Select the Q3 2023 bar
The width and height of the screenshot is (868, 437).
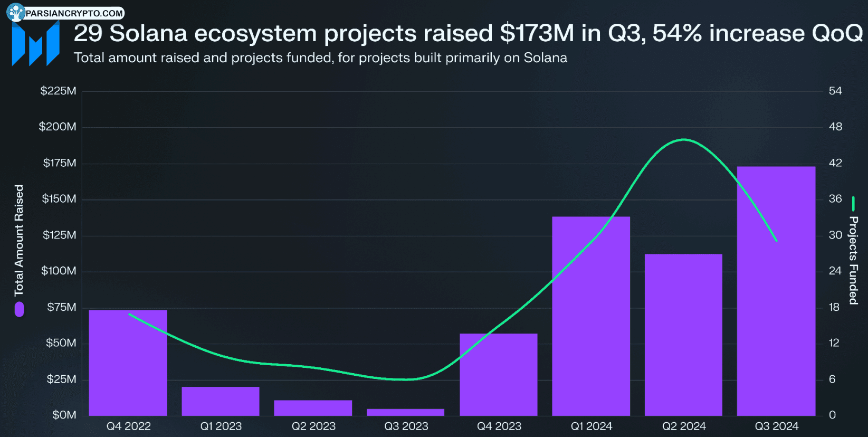(405, 412)
